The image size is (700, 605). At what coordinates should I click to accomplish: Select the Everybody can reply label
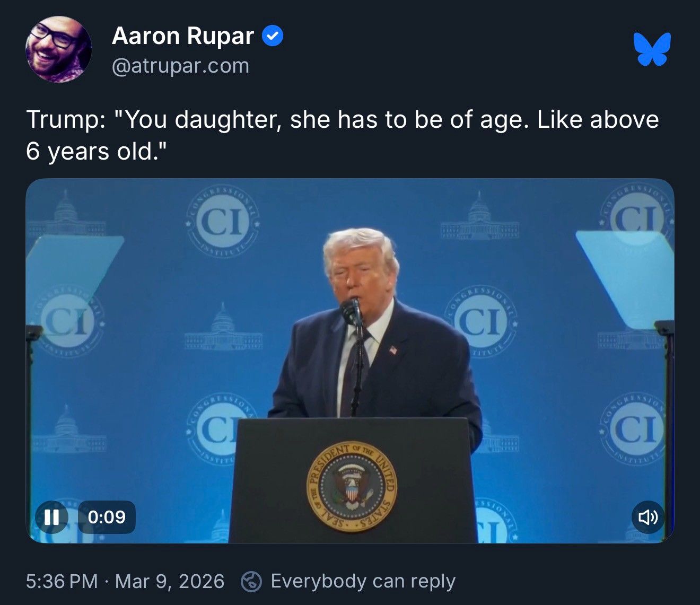click(x=363, y=581)
